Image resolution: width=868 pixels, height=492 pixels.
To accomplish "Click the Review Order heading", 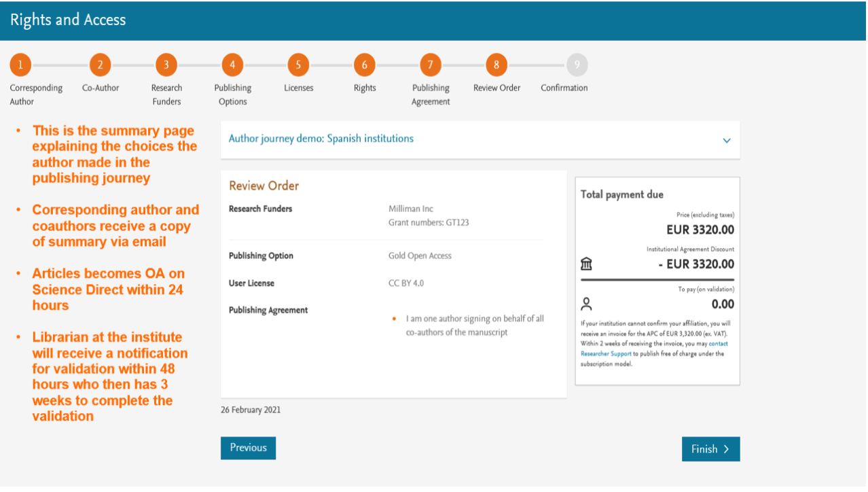I will coord(264,186).
